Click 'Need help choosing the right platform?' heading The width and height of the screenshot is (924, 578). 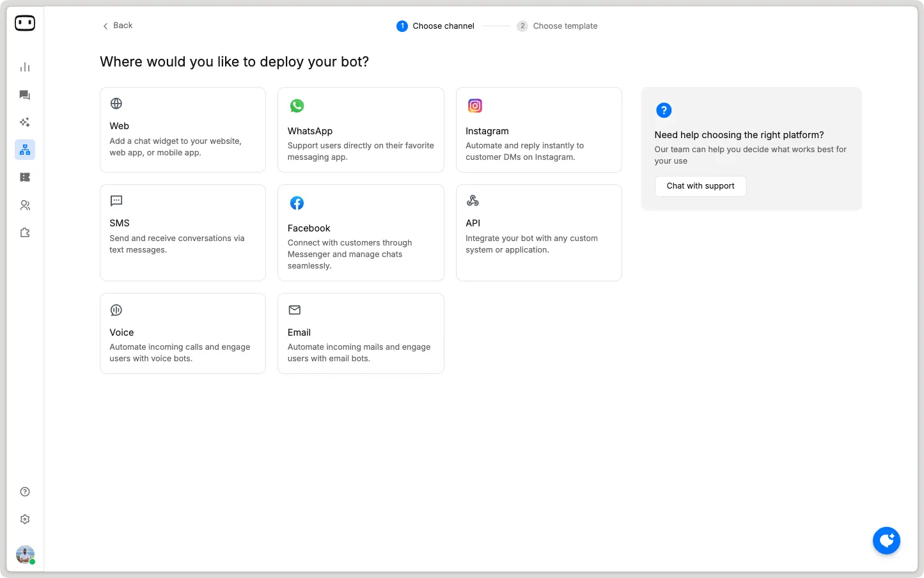coord(739,135)
